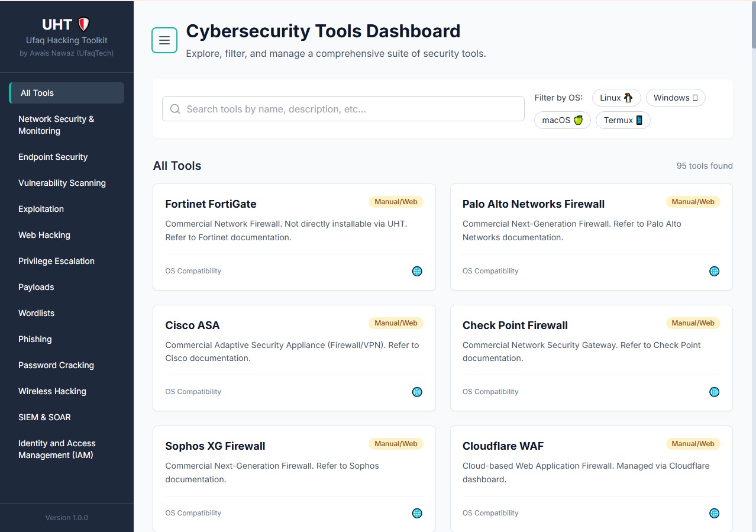Click the hamburger menu sidebar toggle
The image size is (756, 532).
(164, 40)
